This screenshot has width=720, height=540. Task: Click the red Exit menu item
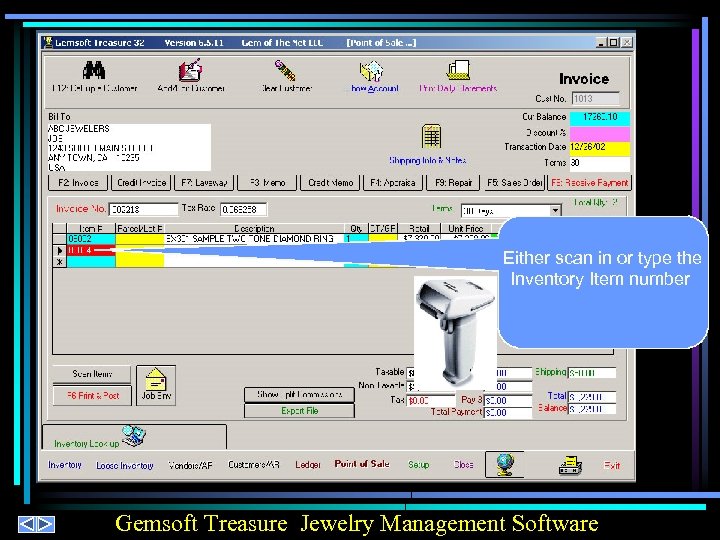612,465
